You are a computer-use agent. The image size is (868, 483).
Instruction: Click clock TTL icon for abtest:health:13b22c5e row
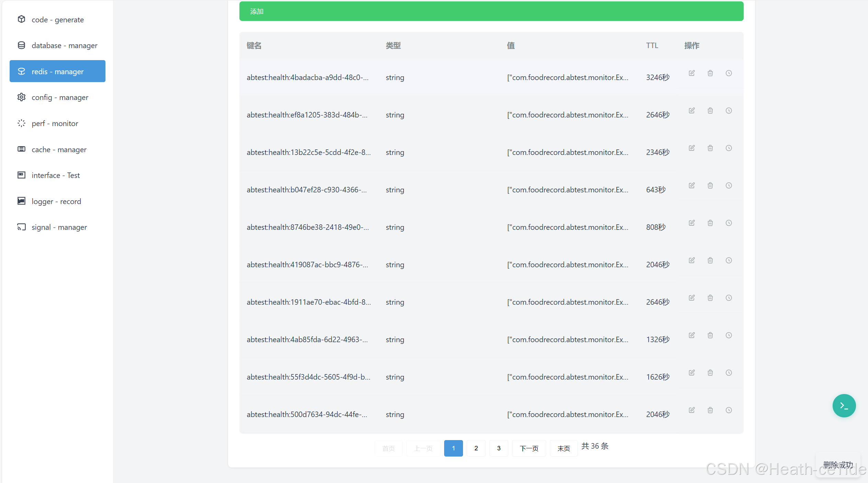coord(729,148)
